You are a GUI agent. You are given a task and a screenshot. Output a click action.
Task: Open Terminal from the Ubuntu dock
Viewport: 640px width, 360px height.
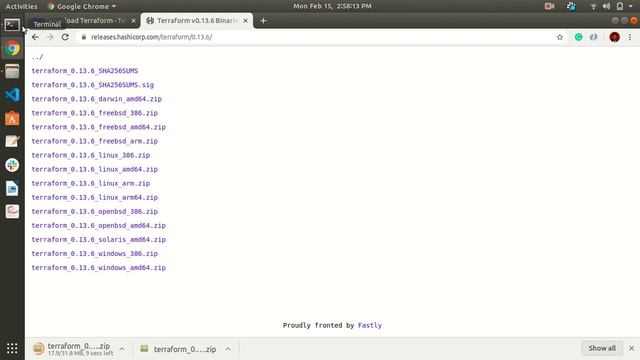pos(12,25)
